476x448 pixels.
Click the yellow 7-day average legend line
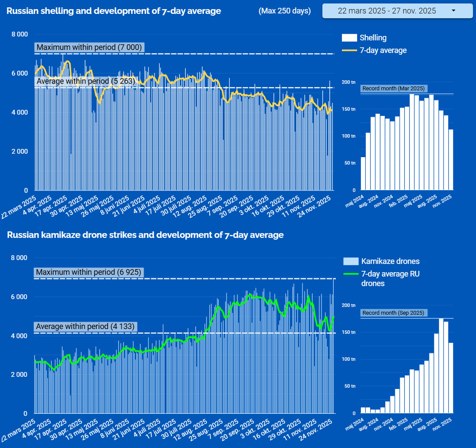click(x=349, y=50)
